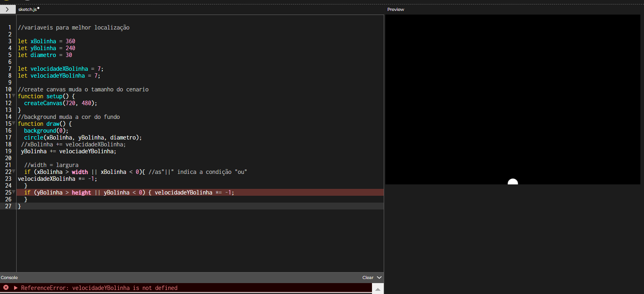Fold the xBolinha width if-block arrow

click(14, 171)
